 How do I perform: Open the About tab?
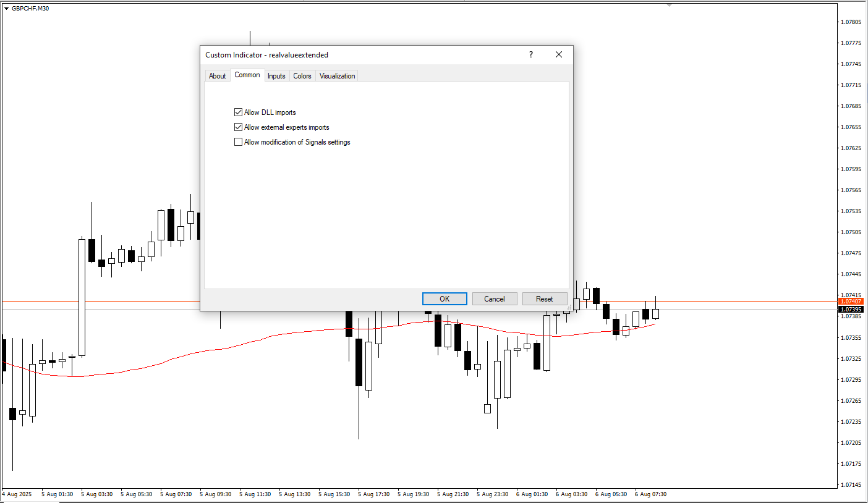pyautogui.click(x=217, y=76)
